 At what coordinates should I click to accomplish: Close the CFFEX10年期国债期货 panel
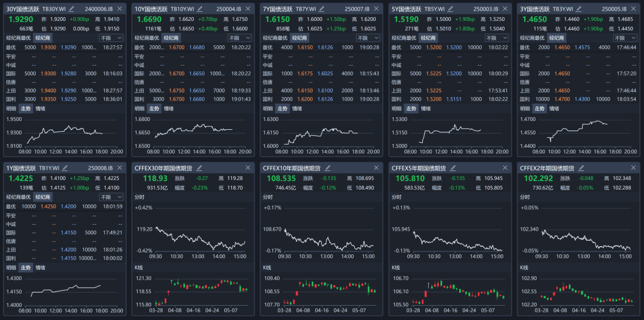coord(376,168)
